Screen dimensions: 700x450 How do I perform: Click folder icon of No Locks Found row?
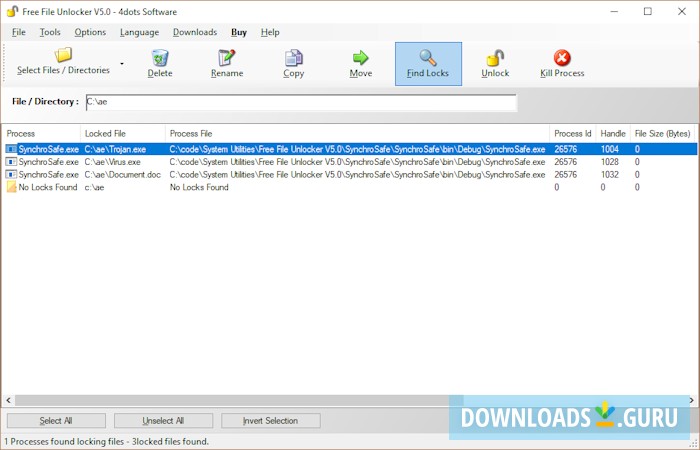(x=11, y=187)
